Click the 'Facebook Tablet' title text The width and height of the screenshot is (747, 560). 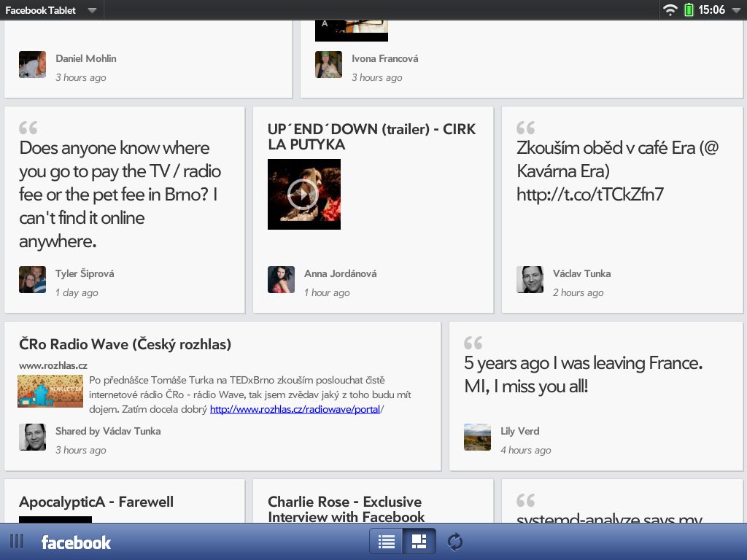click(x=41, y=10)
